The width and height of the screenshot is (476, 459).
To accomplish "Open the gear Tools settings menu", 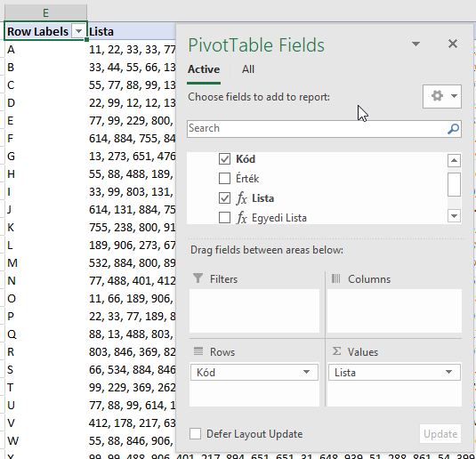I will coord(442,97).
